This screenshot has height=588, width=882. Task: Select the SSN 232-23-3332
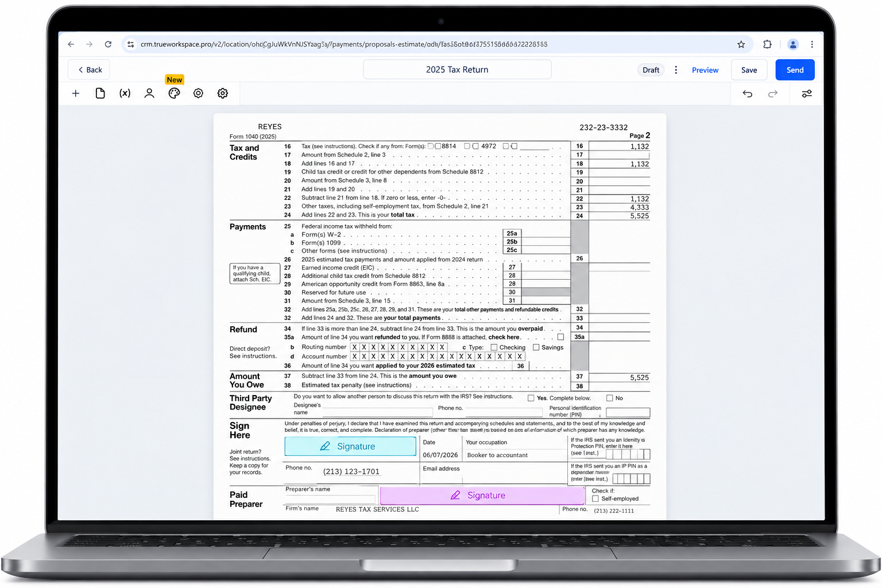coord(604,127)
